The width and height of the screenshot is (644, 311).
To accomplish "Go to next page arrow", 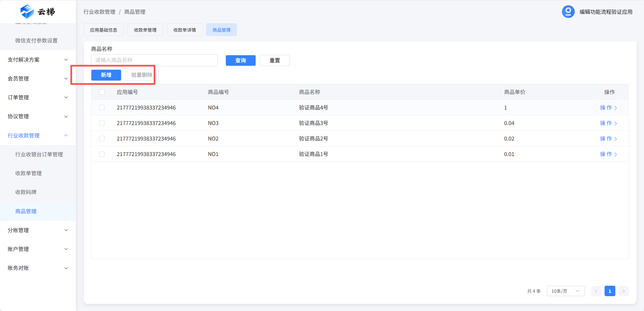I will point(623,291).
